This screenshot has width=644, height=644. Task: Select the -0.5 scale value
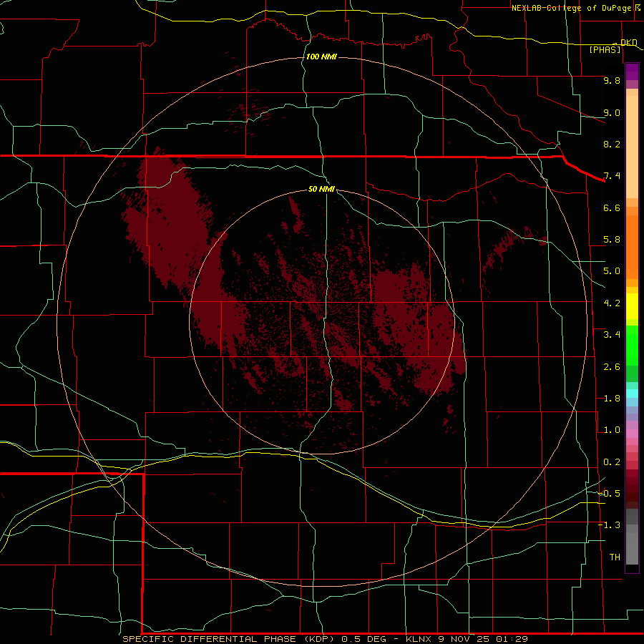click(x=610, y=494)
